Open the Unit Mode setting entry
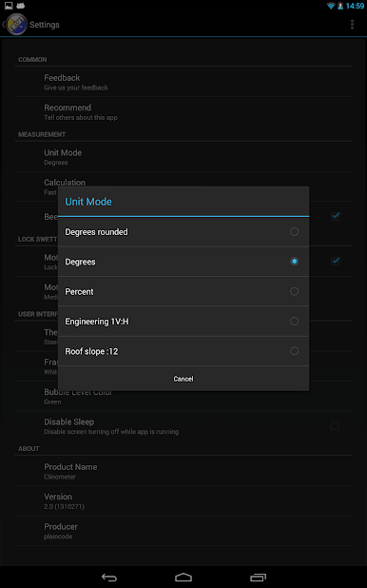Image resolution: width=367 pixels, height=588 pixels. 183,157
